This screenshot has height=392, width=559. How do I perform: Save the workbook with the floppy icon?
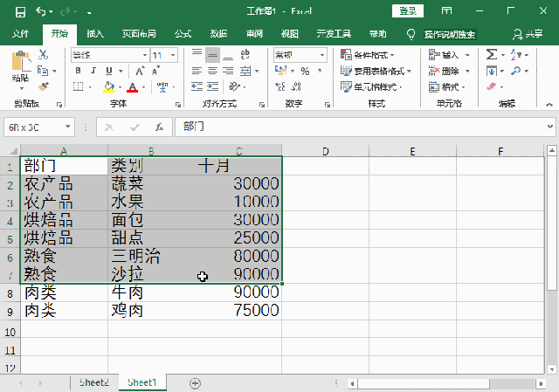point(21,12)
